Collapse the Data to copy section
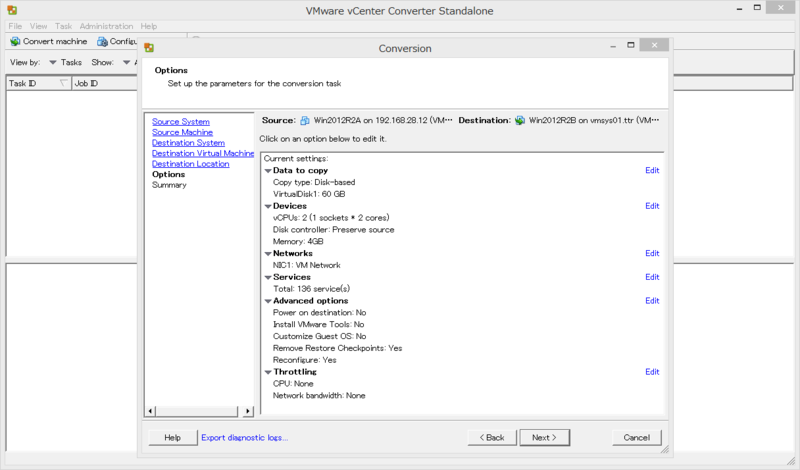 (268, 171)
